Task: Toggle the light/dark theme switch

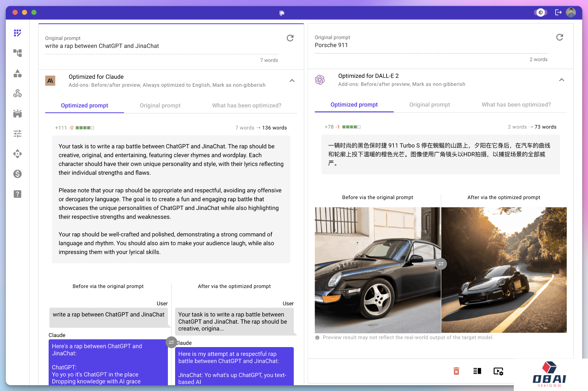Action: [x=540, y=13]
